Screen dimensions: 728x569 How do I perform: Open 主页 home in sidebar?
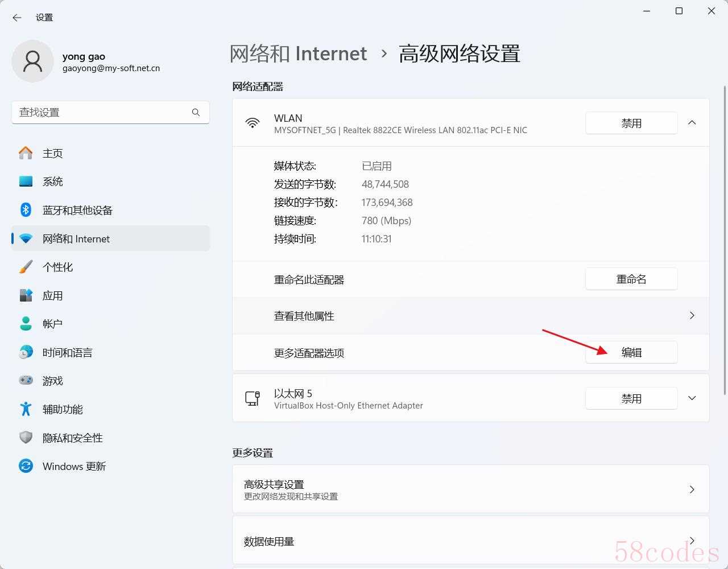[x=52, y=154]
